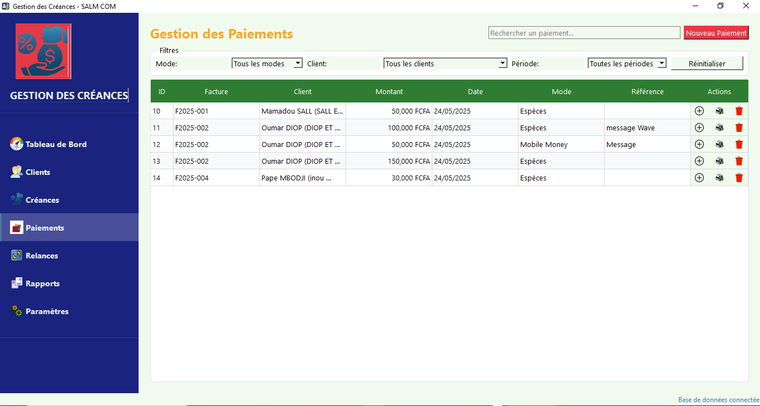Click the GESTION DES CRÉANCES title text
This screenshot has width=760, height=406.
click(68, 95)
